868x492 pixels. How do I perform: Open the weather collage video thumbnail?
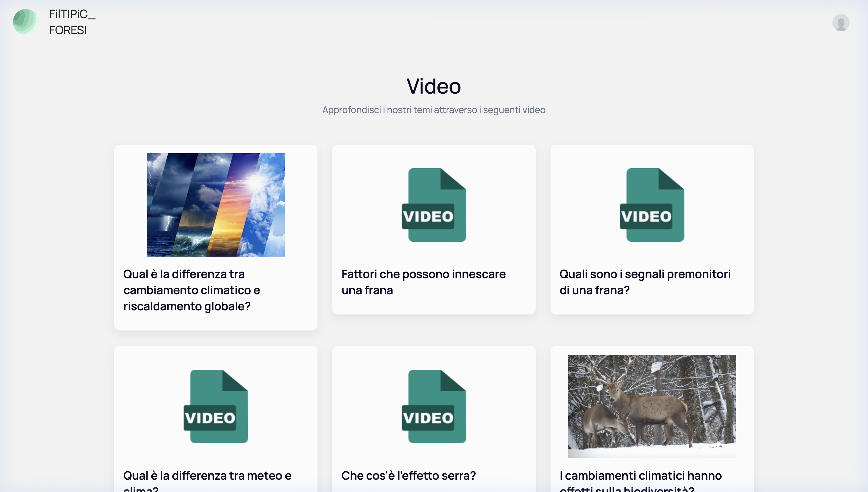point(216,205)
